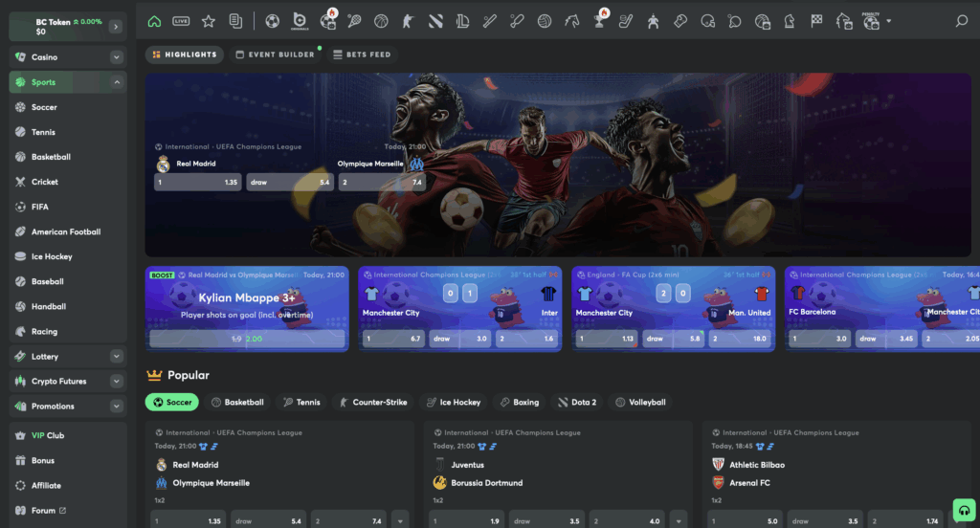The width and height of the screenshot is (980, 528).
Task: Open the FC Barcelona match card
Action: point(881,309)
